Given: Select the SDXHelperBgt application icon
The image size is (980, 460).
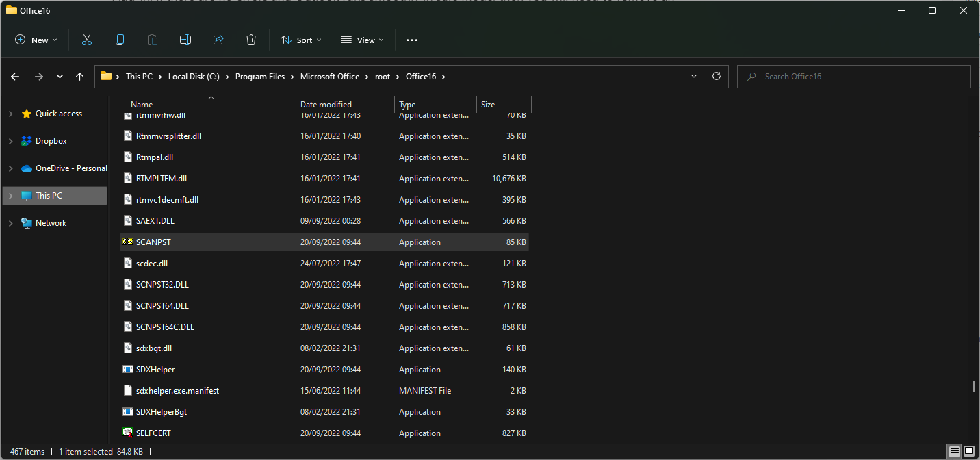Looking at the screenshot, I should click(x=127, y=412).
